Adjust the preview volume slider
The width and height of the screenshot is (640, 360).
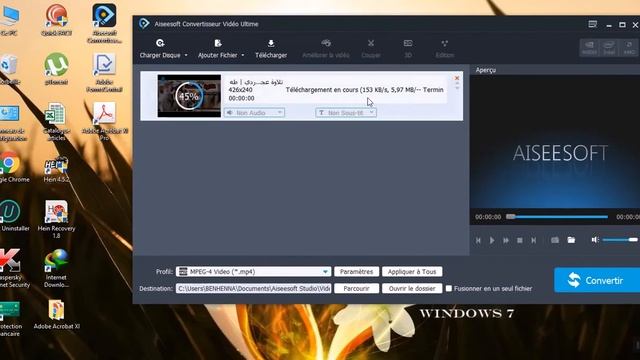(620, 240)
